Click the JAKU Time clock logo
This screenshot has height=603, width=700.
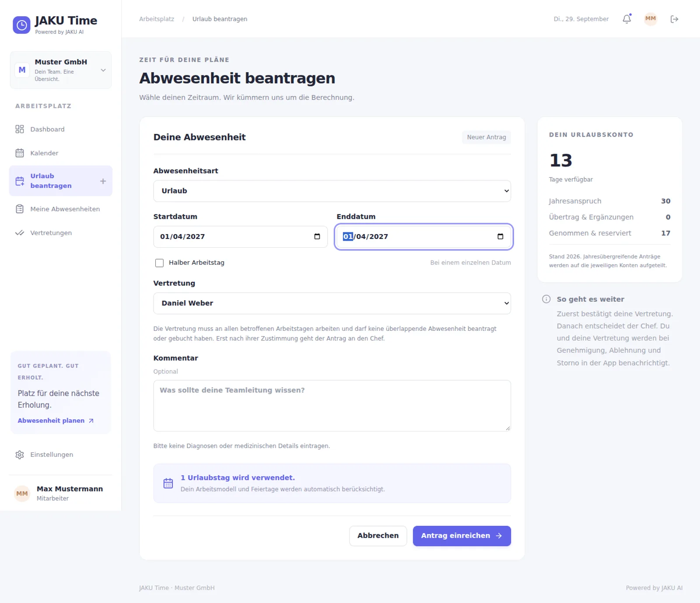[21, 25]
